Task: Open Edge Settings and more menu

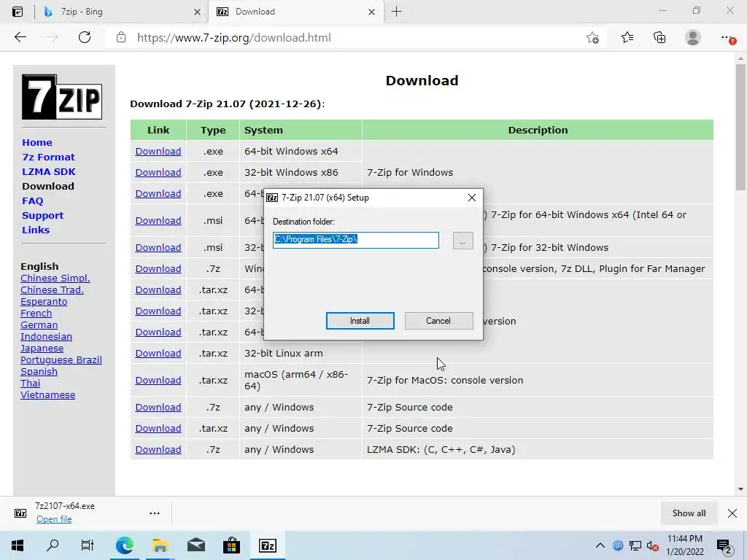Action: (727, 37)
